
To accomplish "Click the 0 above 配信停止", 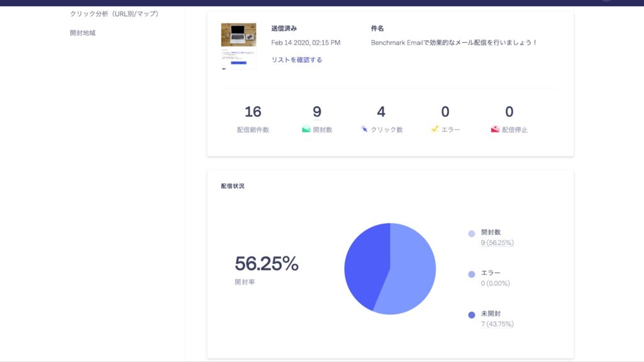I will pos(509,112).
